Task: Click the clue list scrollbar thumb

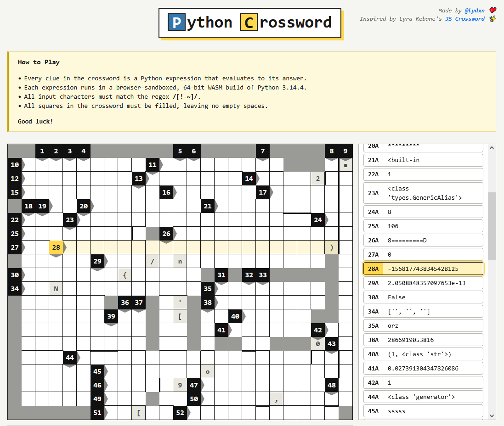Action: [x=492, y=226]
